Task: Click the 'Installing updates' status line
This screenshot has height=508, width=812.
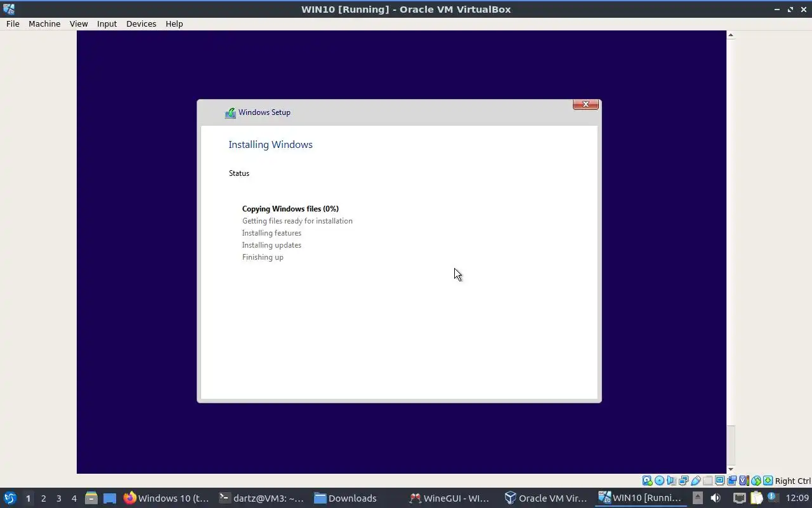Action: click(x=272, y=245)
